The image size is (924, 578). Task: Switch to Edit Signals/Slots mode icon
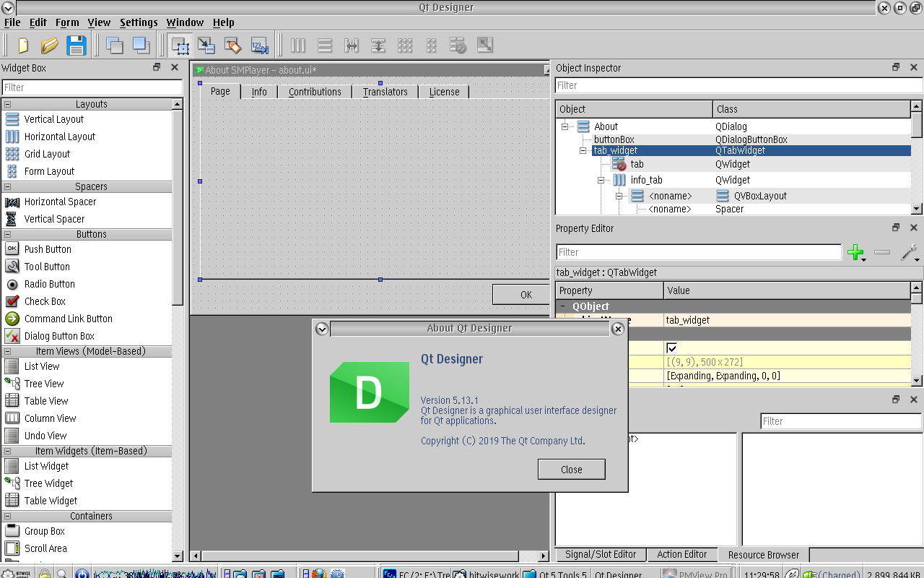point(206,46)
